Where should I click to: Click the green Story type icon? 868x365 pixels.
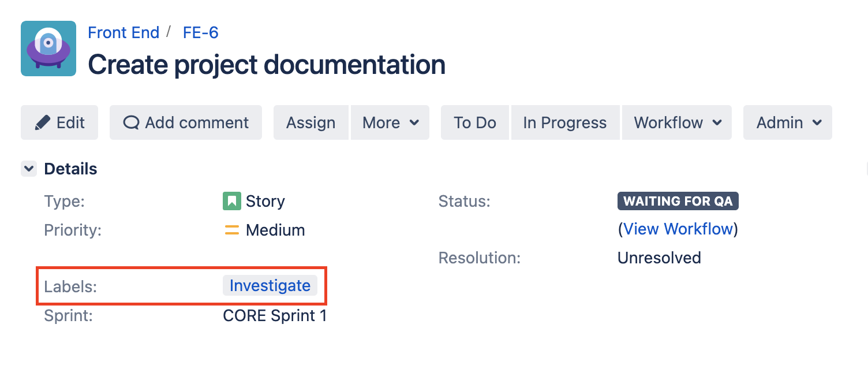231,201
